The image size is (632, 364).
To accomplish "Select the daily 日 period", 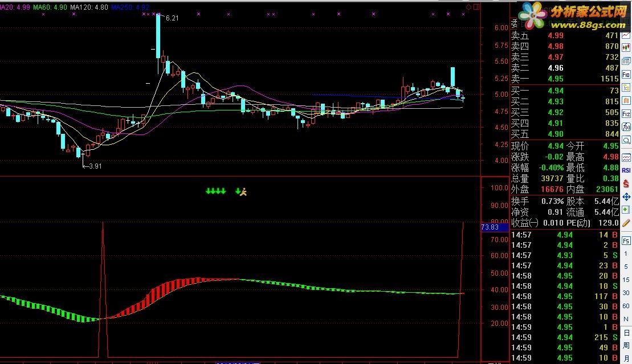I will click(x=626, y=333).
